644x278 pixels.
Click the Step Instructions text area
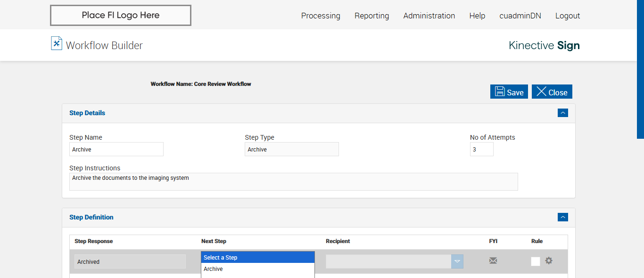tap(293, 181)
